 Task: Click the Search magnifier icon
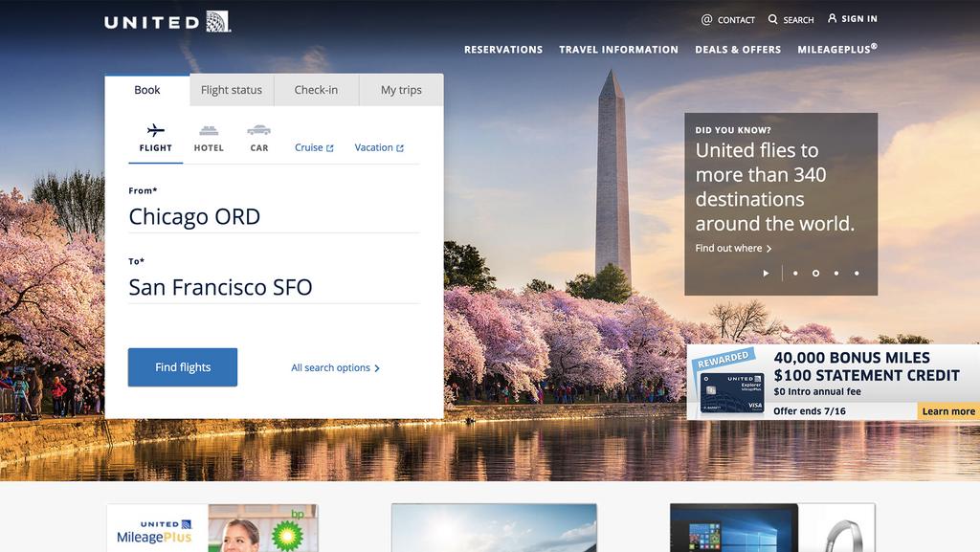[x=773, y=19]
